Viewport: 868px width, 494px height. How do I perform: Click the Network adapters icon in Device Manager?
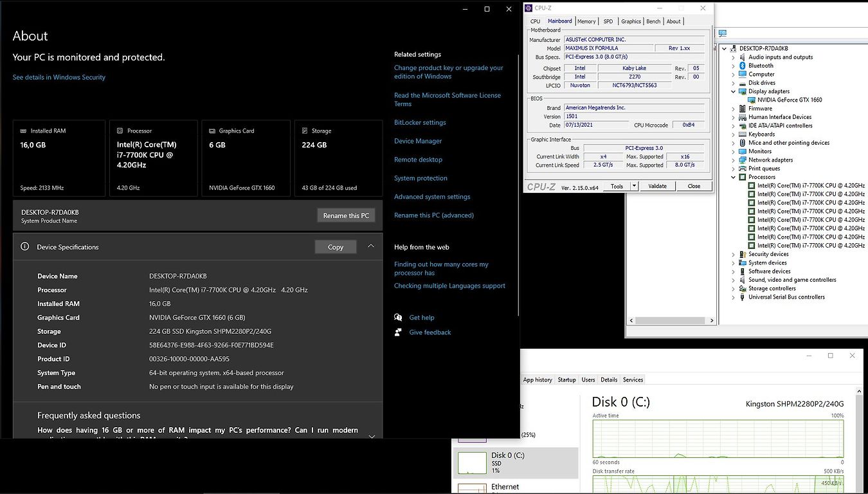point(742,160)
